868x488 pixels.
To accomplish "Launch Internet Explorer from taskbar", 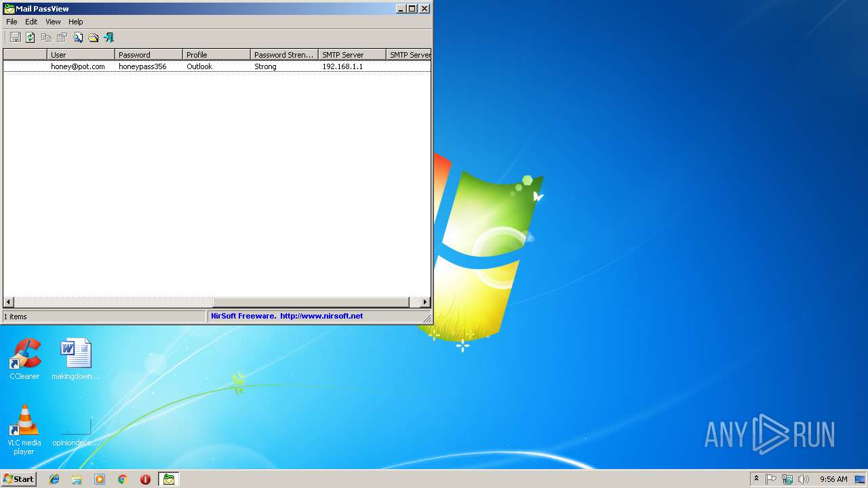I will 54,479.
